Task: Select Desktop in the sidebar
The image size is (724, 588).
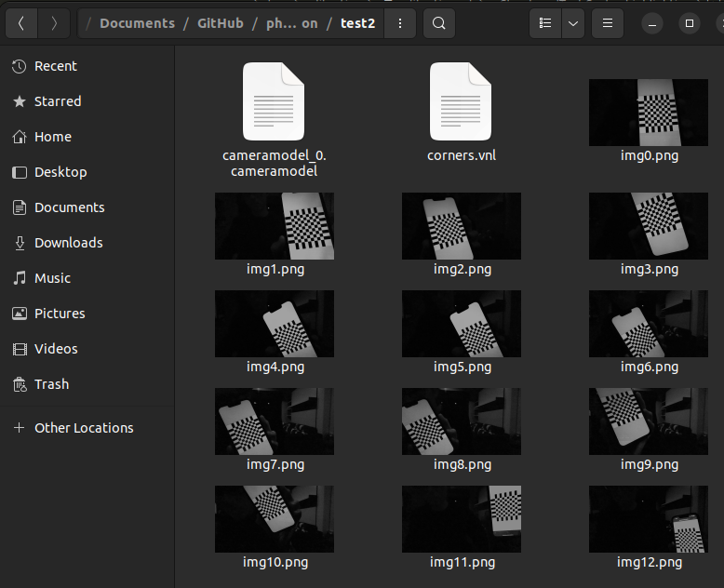Action: [x=60, y=172]
